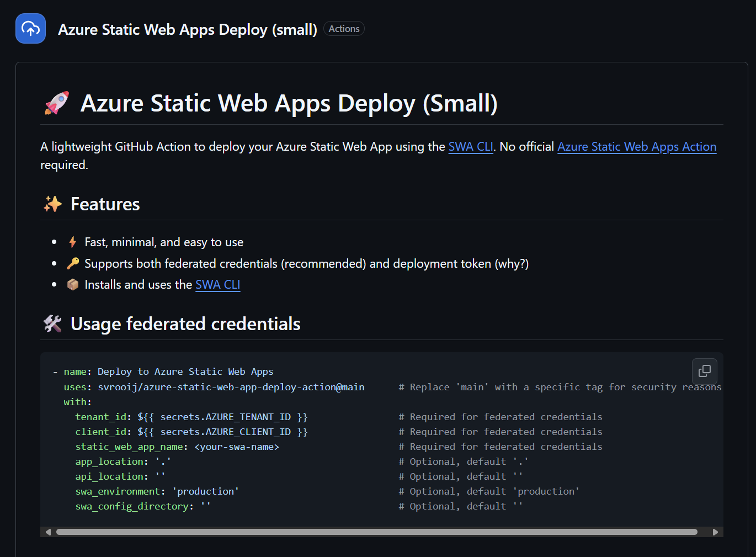Click the lightning bolt bullet icon
The width and height of the screenshot is (756, 557).
click(73, 242)
